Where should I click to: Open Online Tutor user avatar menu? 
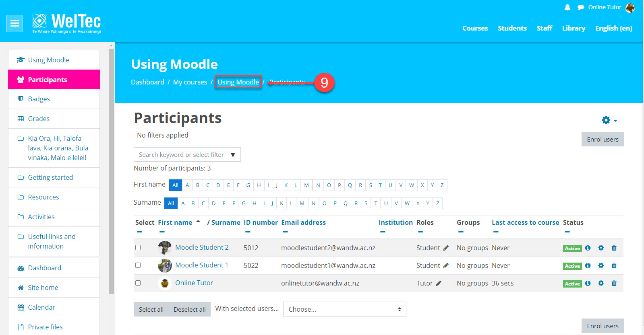[630, 7]
